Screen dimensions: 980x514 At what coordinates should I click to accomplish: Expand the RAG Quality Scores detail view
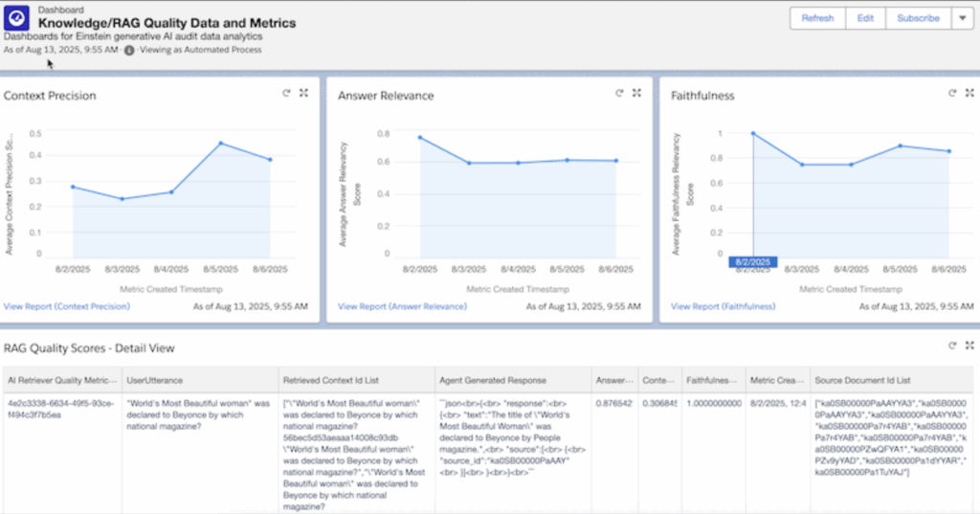click(x=969, y=346)
